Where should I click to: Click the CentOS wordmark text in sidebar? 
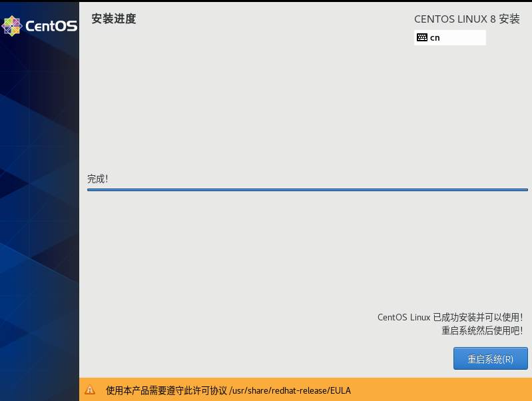(x=51, y=27)
